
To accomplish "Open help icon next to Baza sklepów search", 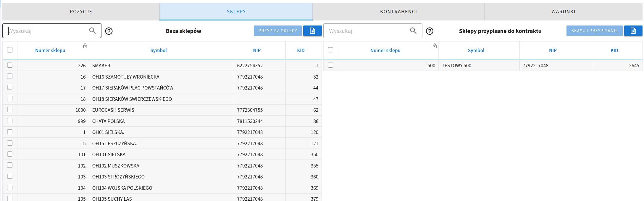I will [109, 31].
